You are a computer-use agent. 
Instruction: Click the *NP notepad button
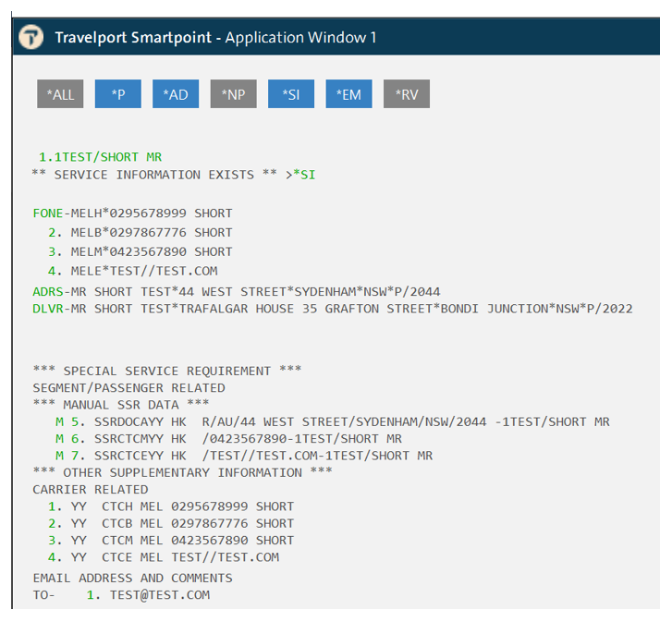[234, 94]
